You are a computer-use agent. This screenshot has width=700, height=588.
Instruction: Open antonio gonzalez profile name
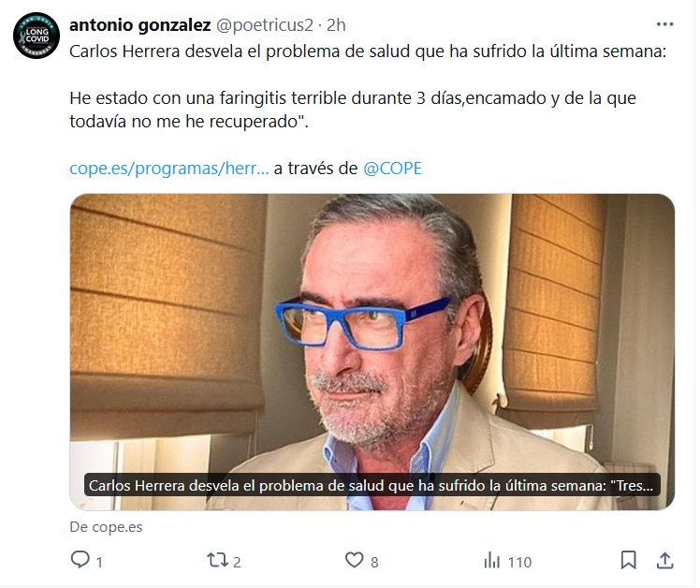tap(139, 25)
